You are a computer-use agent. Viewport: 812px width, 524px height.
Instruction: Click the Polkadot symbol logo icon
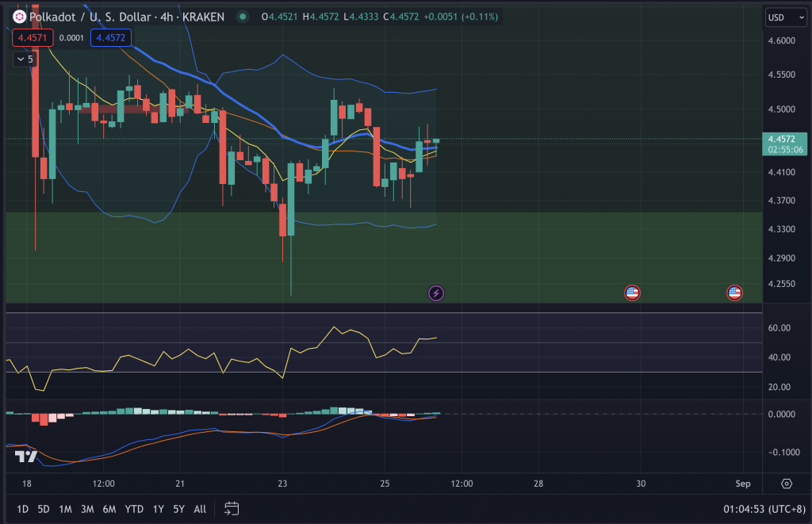click(19, 17)
